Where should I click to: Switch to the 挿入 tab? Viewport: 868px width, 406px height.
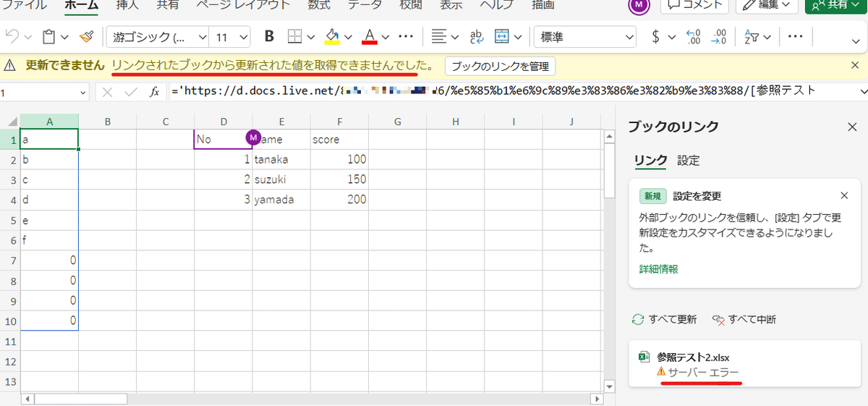[x=127, y=5]
